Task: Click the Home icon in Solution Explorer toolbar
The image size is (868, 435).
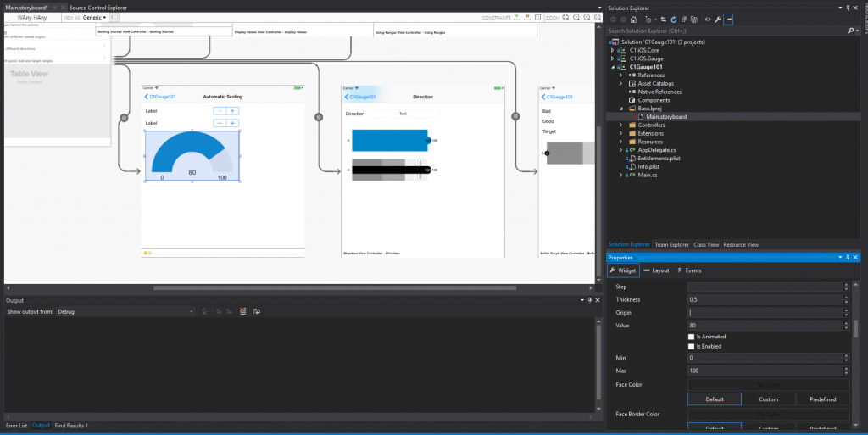Action: pyautogui.click(x=633, y=20)
